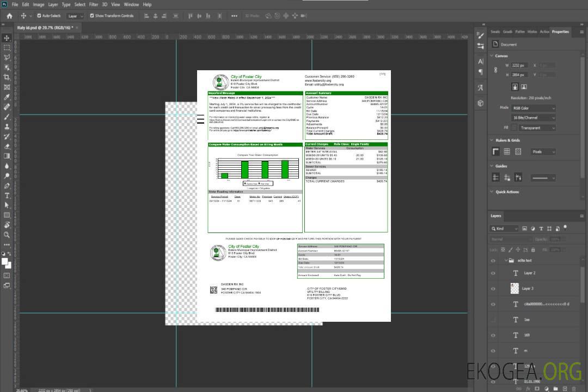This screenshot has width=588, height=392.
Task: Switch to the Actions panel tab
Action: [544, 32]
